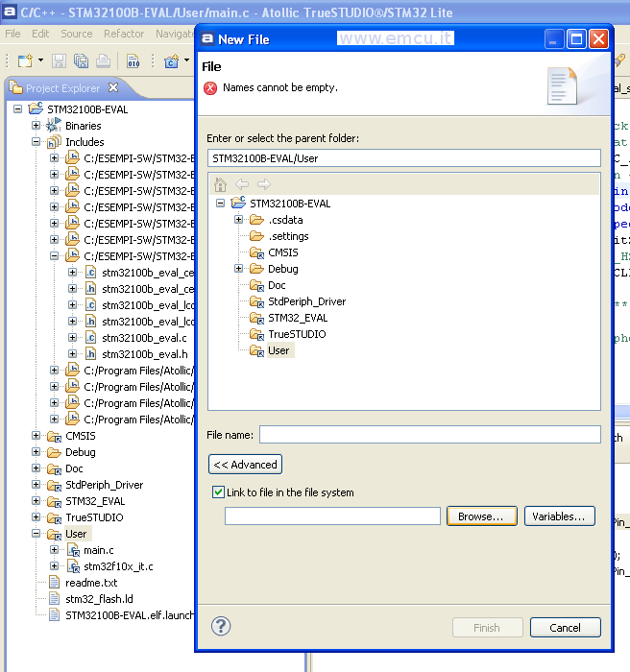The image size is (630, 672).
Task: Collapse the Includes node
Action: 36,141
